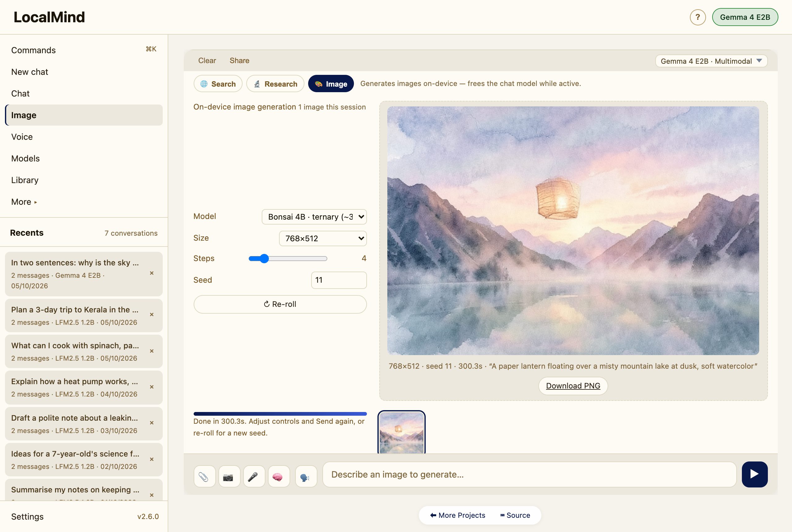Delete the 'Explain how a heat pump' conversation
This screenshot has width=792, height=532.
(152, 387)
